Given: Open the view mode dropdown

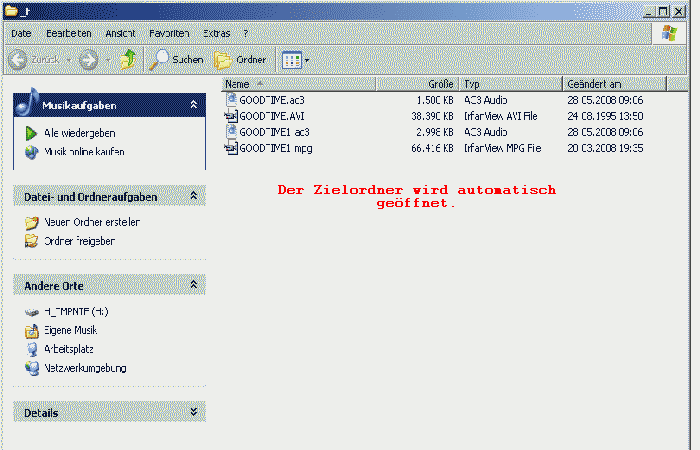Looking at the screenshot, I should click(296, 60).
